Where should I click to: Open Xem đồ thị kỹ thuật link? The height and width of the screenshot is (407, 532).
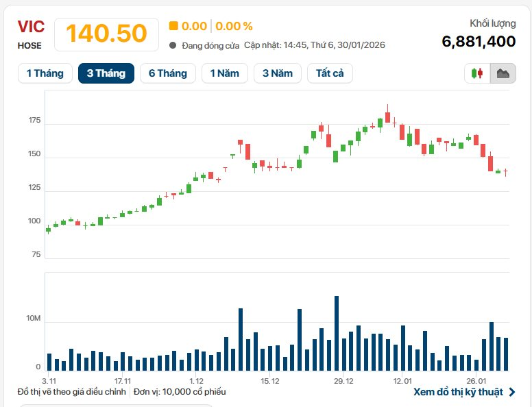pos(458,392)
